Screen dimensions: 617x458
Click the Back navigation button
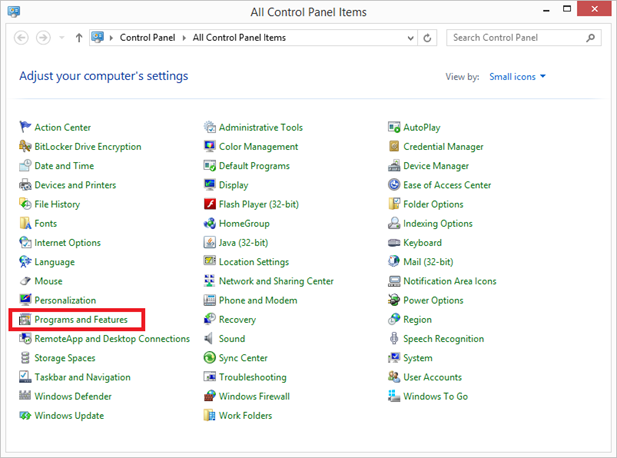tap(21, 38)
